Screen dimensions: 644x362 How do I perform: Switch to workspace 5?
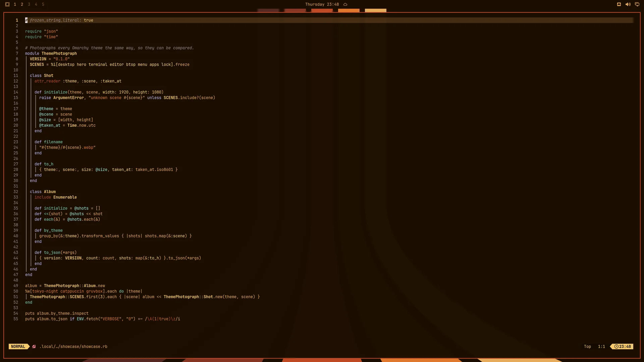pyautogui.click(x=43, y=4)
